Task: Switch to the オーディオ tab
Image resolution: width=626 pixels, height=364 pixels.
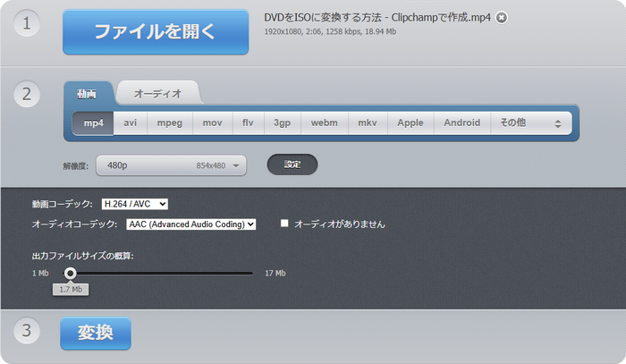Action: point(157,93)
